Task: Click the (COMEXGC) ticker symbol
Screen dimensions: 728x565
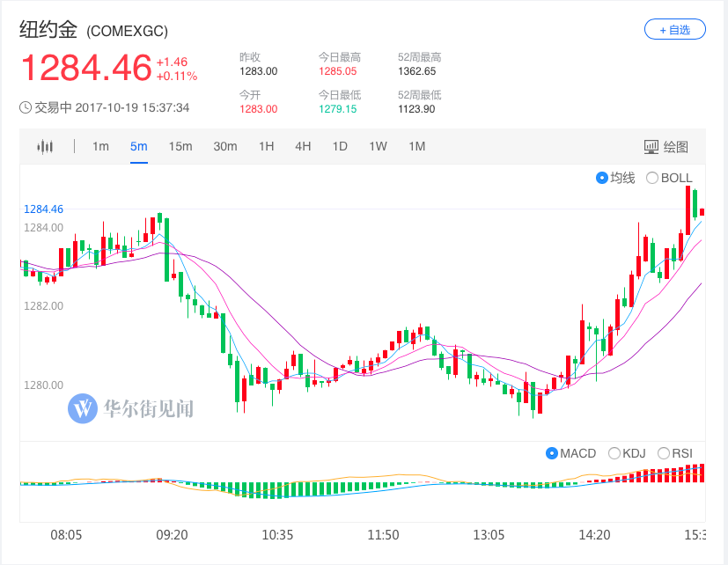Action: click(x=128, y=31)
